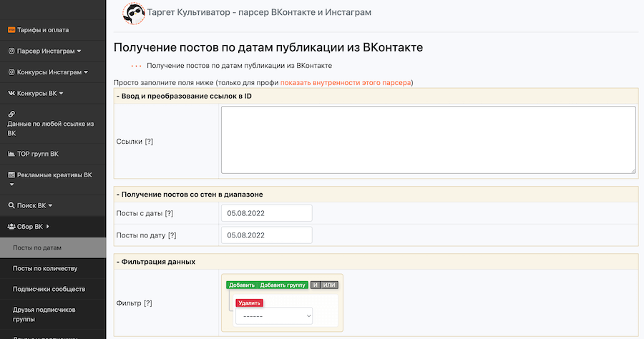Click the Таргет Культиватор logo avatar
This screenshot has width=644, height=339.
132,13
